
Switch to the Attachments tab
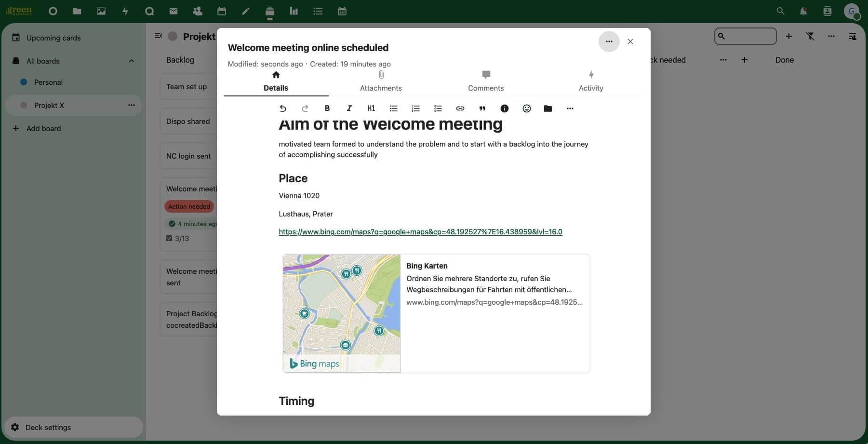pos(381,81)
